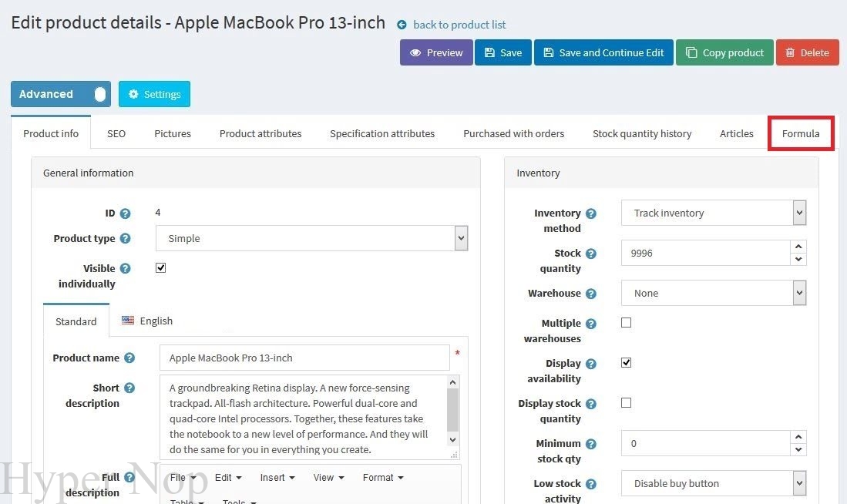
Task: Focus the Product name input field
Action: click(x=304, y=358)
